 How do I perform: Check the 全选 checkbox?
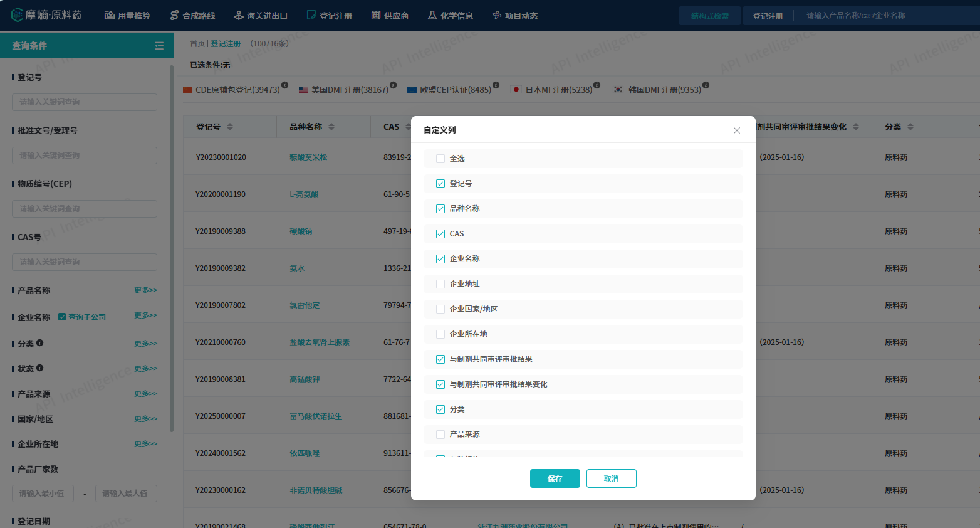[440, 159]
